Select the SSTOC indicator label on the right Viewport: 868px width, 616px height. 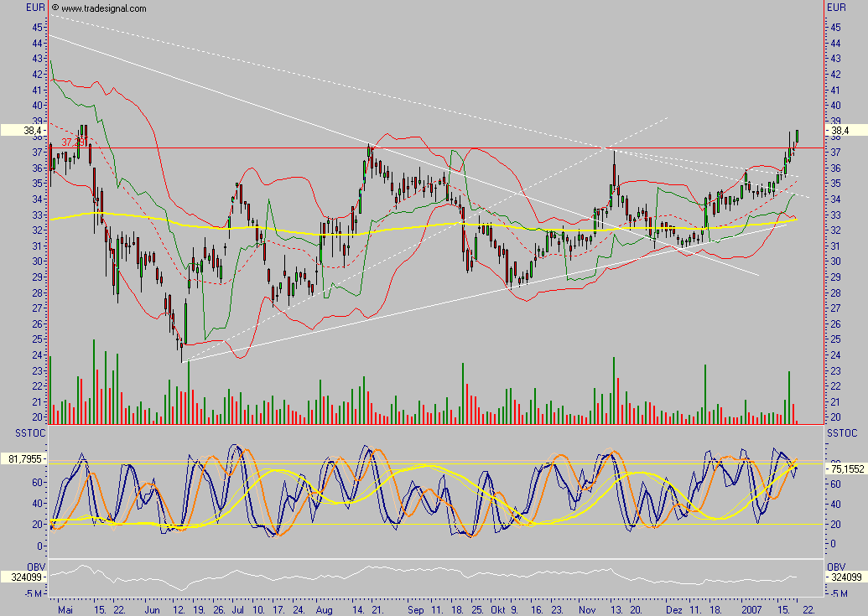coord(842,433)
